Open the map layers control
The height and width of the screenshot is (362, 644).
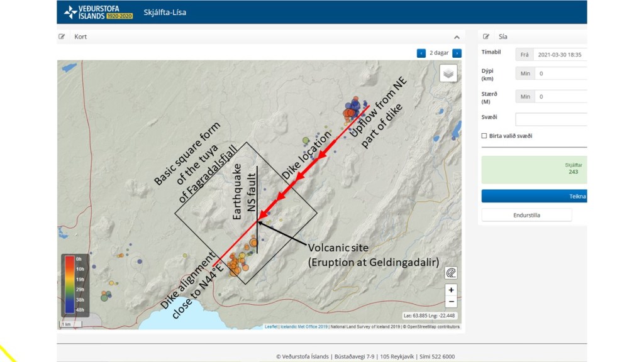448,73
